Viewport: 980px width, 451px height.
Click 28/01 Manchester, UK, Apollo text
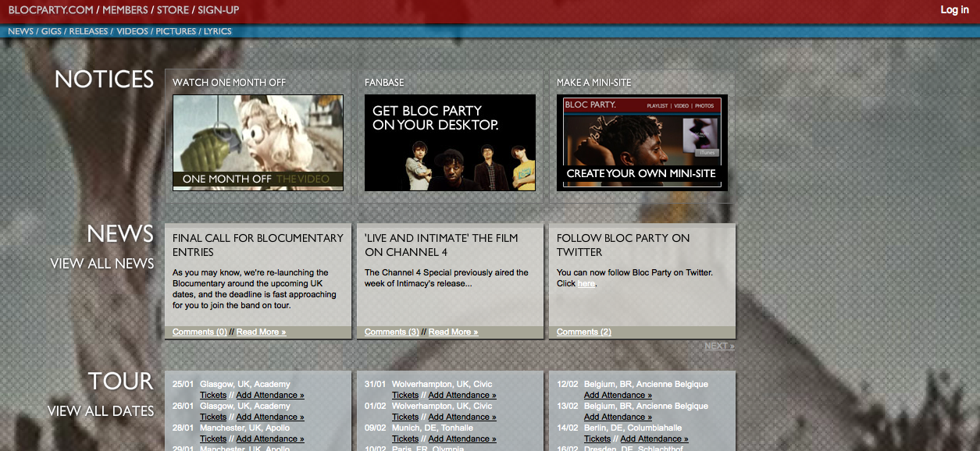click(x=231, y=428)
